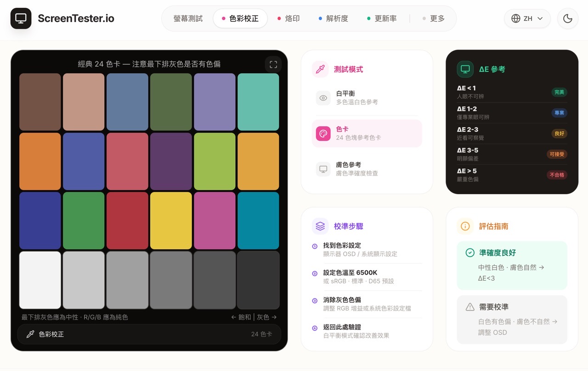Viewport: 588px width, 371px height.
Task: Click the white swatch in gray row
Action: [40, 280]
